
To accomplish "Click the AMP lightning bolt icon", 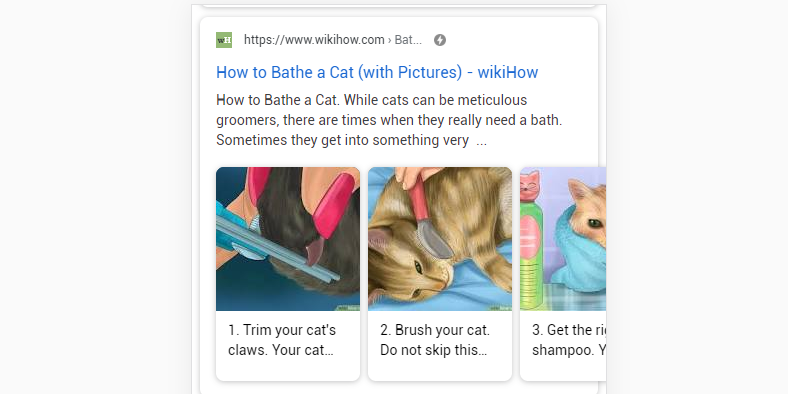I will (440, 40).
